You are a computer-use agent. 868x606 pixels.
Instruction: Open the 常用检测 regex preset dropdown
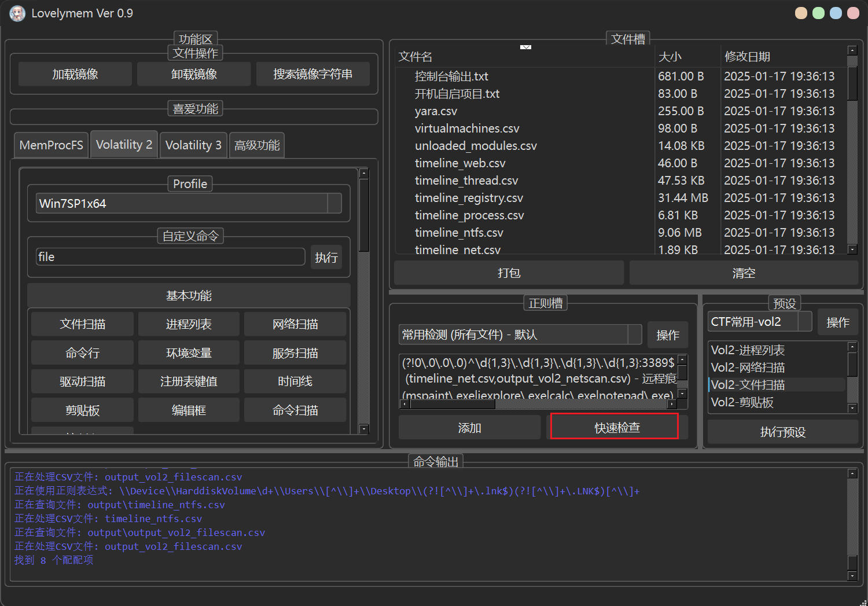coord(520,335)
